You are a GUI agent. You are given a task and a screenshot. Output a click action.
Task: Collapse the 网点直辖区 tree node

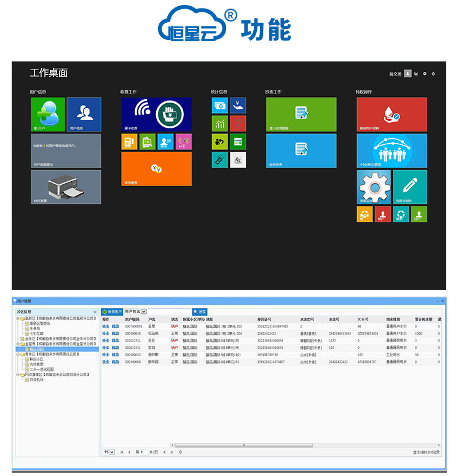[18, 375]
